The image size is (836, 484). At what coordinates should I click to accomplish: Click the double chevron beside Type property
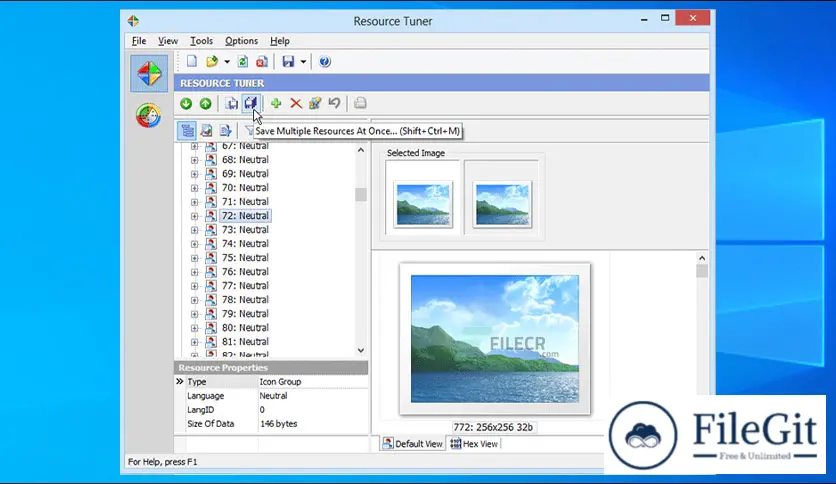click(180, 382)
